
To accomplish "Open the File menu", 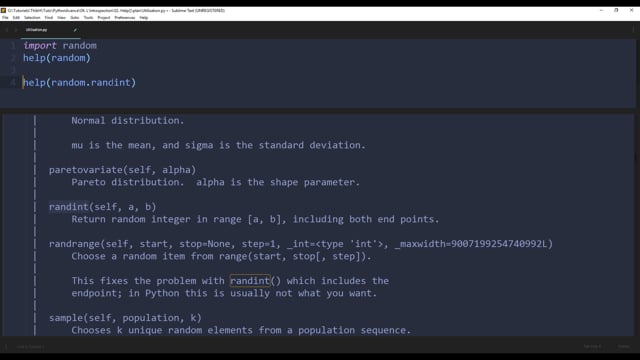I will coord(5,18).
